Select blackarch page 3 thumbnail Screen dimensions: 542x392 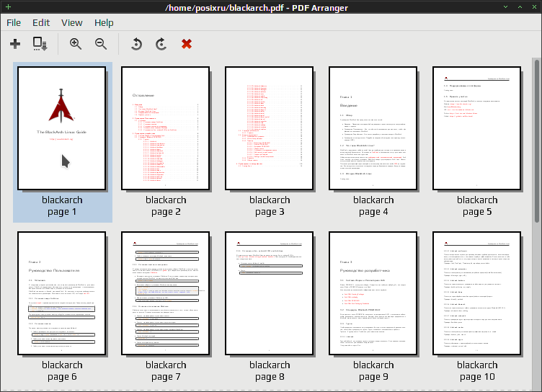coord(270,128)
